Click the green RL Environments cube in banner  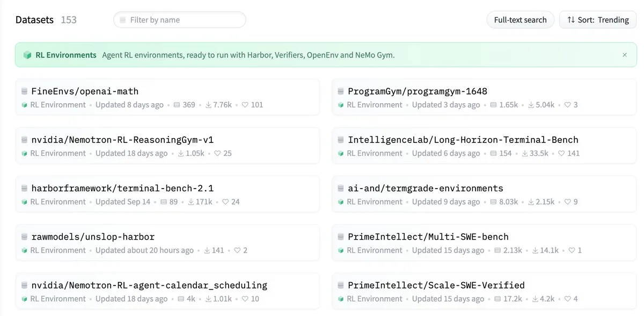27,55
